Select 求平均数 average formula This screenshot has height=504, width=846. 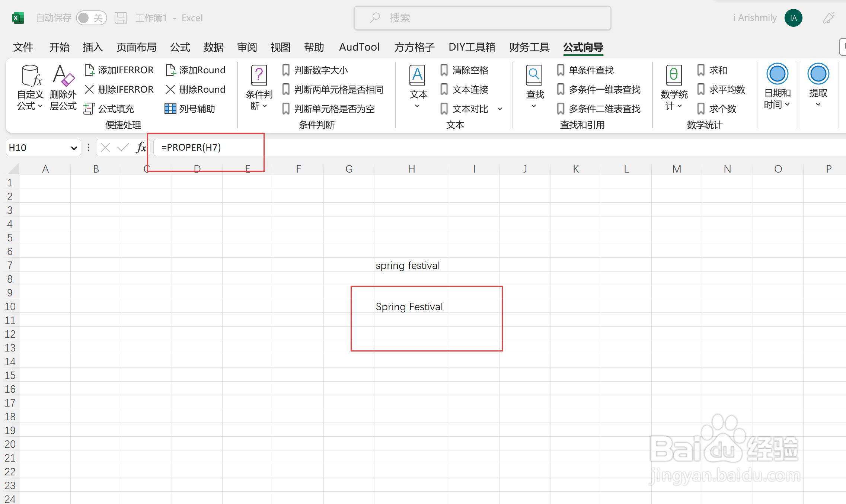tap(721, 89)
